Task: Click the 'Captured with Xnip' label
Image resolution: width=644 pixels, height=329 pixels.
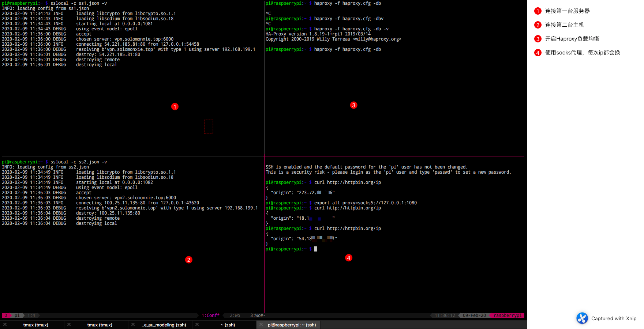Action: (x=614, y=318)
